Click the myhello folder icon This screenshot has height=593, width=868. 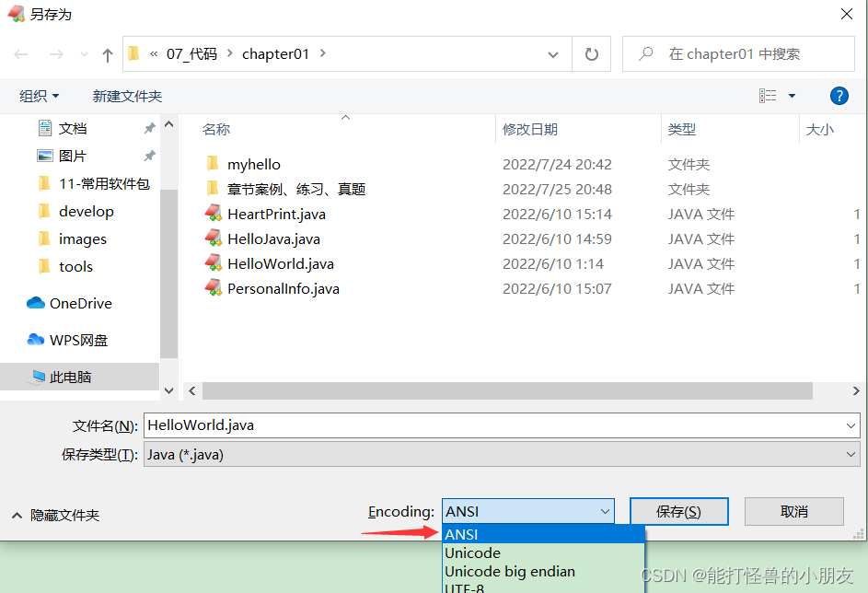(213, 164)
